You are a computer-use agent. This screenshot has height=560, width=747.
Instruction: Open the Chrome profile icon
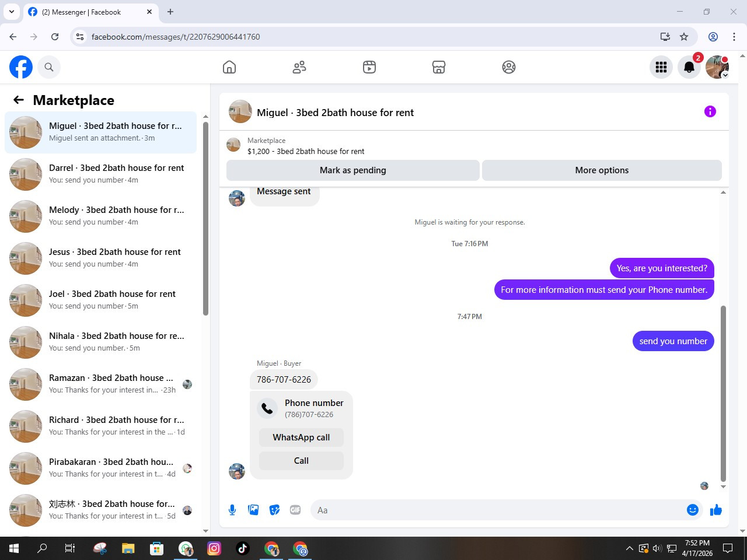[x=713, y=37]
